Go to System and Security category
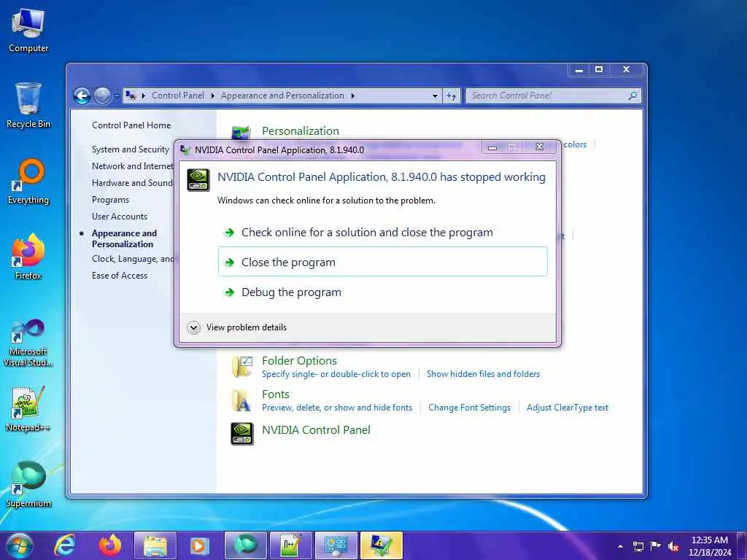Screen dimensions: 747x560 click(131, 149)
